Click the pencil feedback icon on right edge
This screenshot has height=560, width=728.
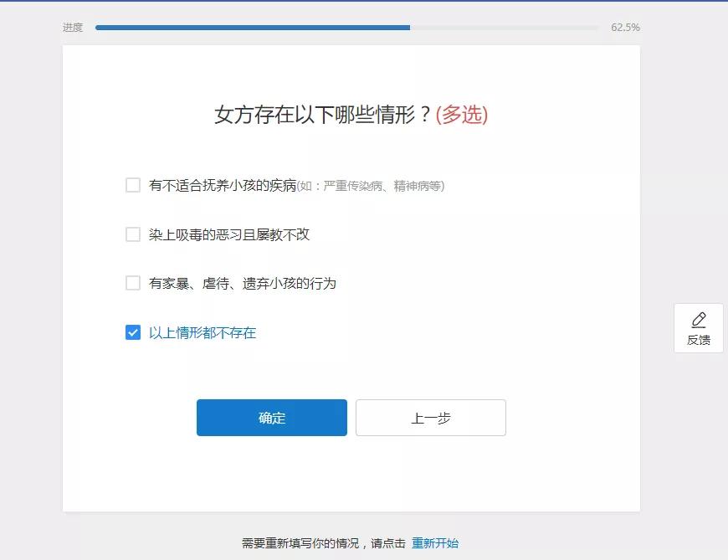[699, 319]
